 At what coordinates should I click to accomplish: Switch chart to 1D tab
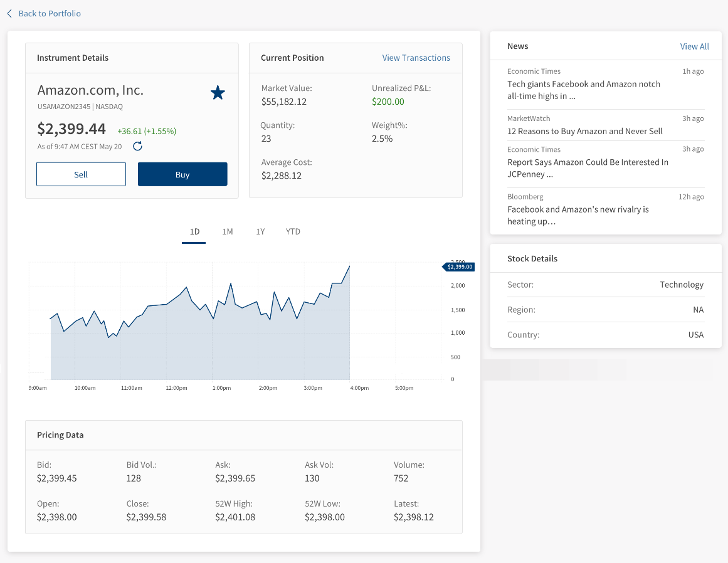point(194,231)
